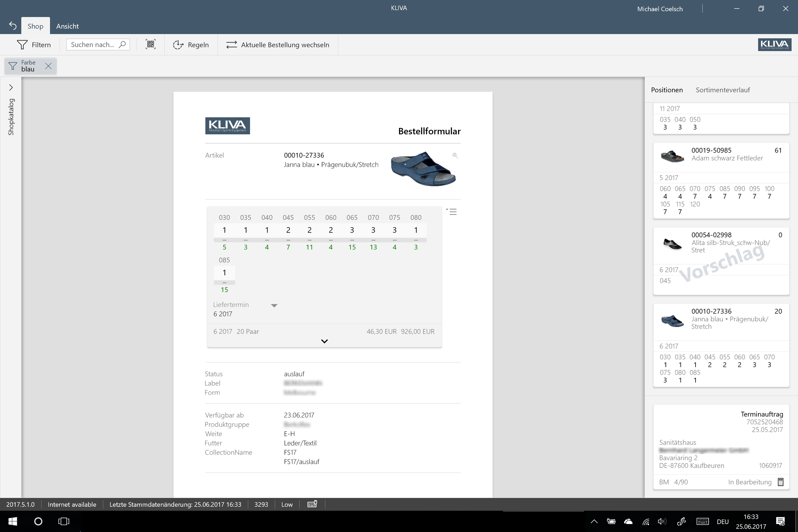
Task: Click the quantity field for size 085
Action: [x=224, y=273]
